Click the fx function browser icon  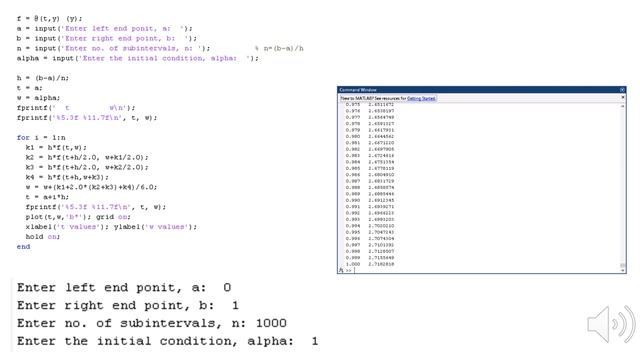(x=341, y=270)
